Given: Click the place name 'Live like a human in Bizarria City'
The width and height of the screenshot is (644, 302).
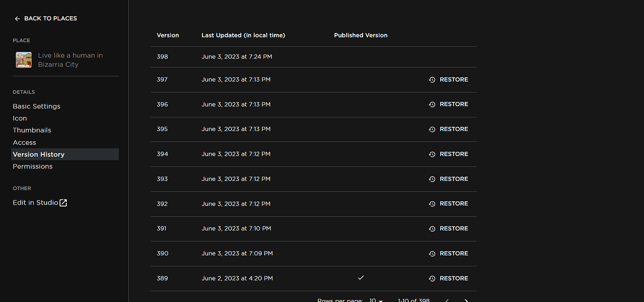Looking at the screenshot, I should (x=70, y=60).
